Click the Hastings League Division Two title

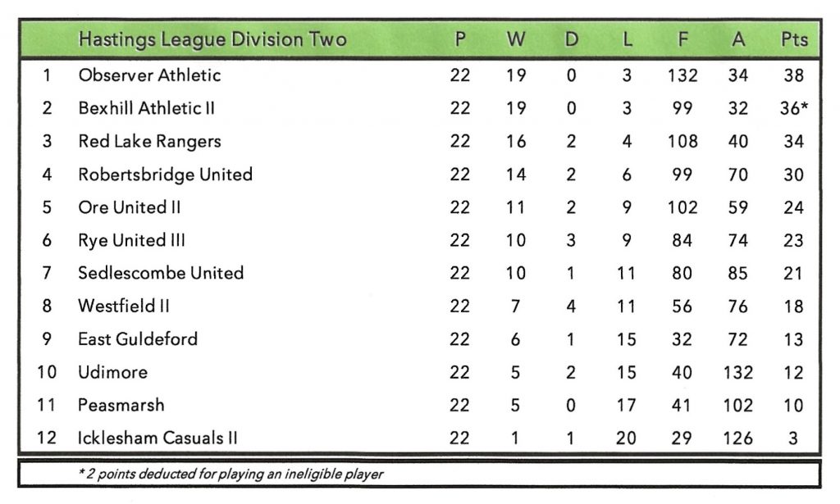coord(212,39)
